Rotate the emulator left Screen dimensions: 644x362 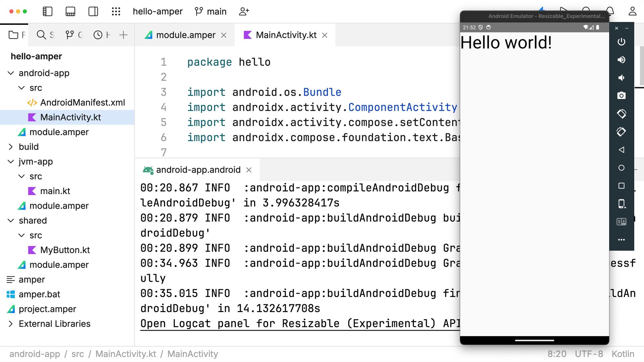[x=622, y=114]
